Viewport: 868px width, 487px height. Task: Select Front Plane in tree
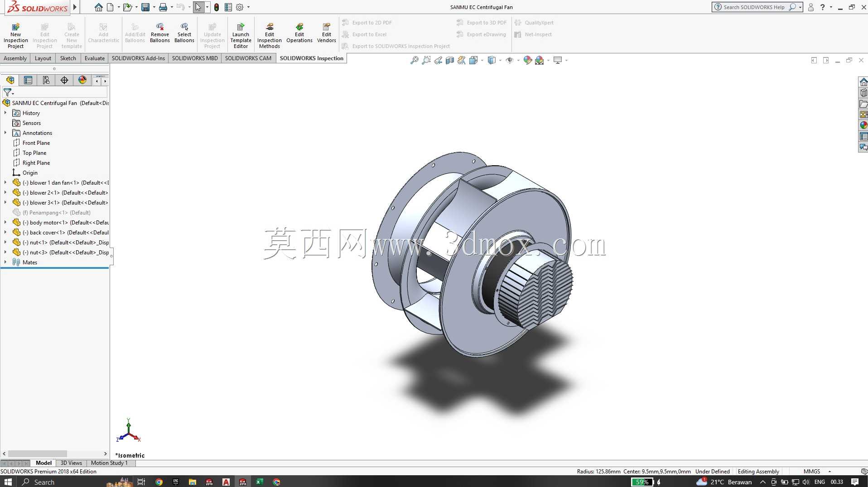click(36, 143)
